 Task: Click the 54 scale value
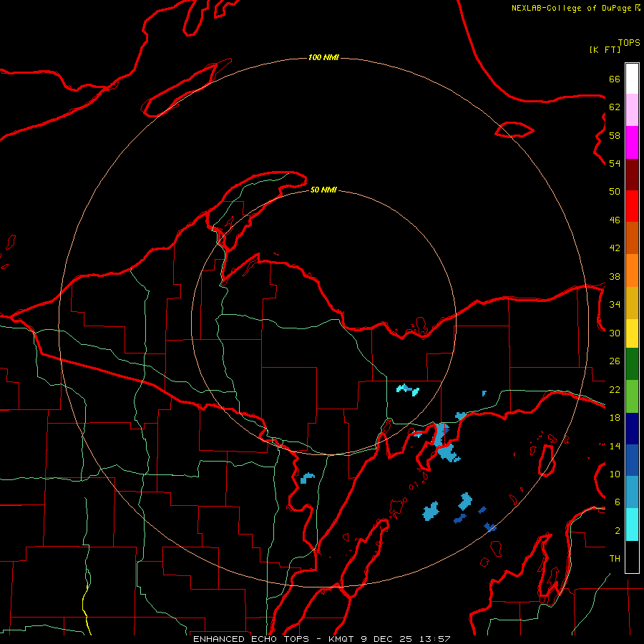pos(615,163)
